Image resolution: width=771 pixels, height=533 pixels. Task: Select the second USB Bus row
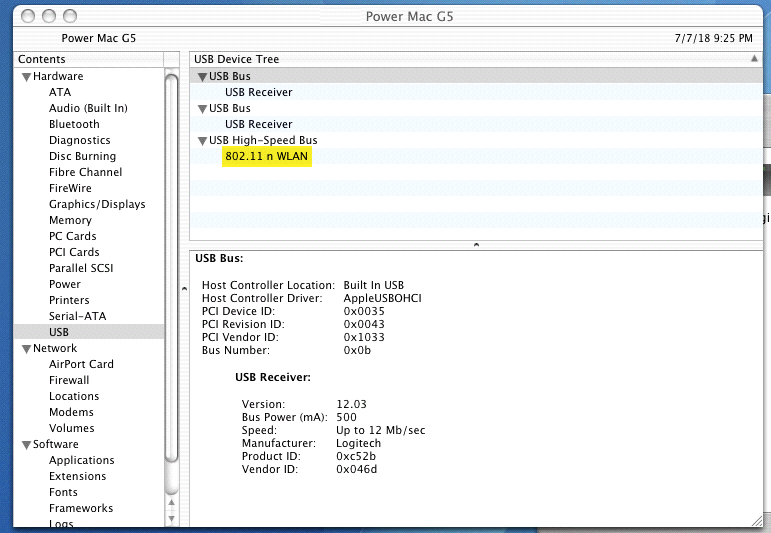tap(476, 108)
